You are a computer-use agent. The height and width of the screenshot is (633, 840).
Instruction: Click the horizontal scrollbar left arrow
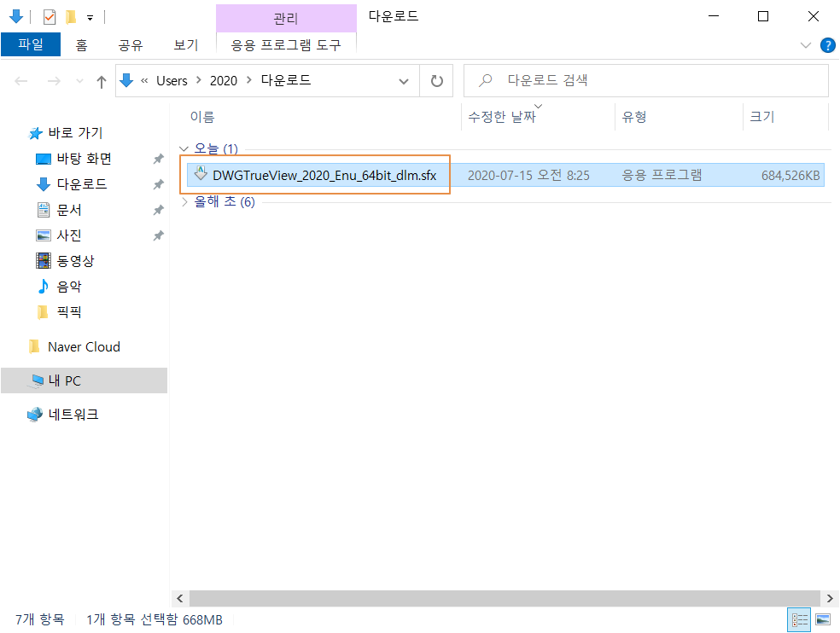(x=180, y=598)
